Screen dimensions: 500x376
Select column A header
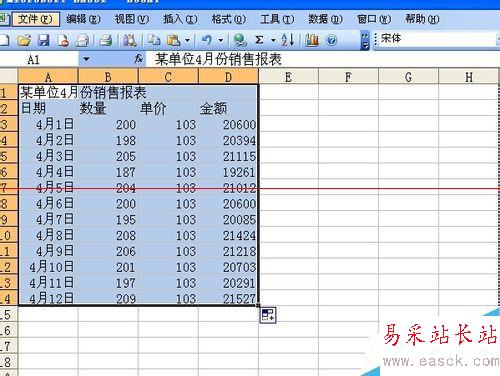tap(48, 77)
